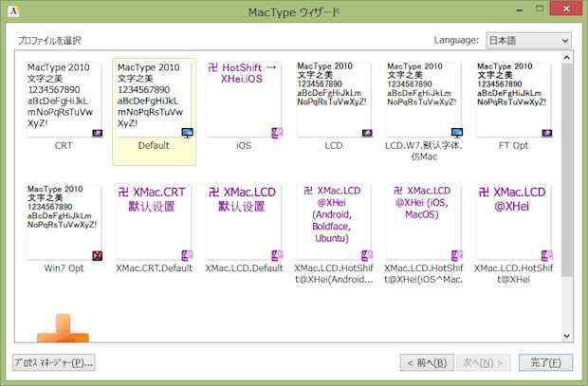Choose the iOS HotShift profile
588x386 pixels.
point(244,100)
